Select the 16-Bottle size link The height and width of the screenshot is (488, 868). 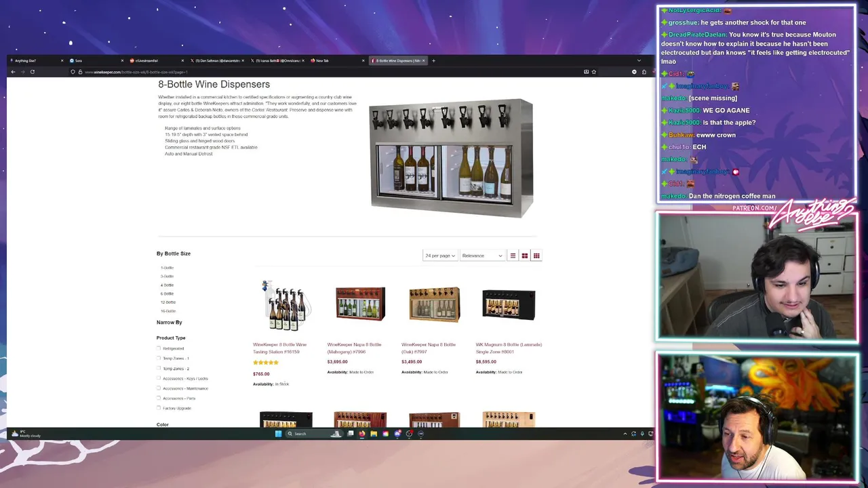(168, 311)
